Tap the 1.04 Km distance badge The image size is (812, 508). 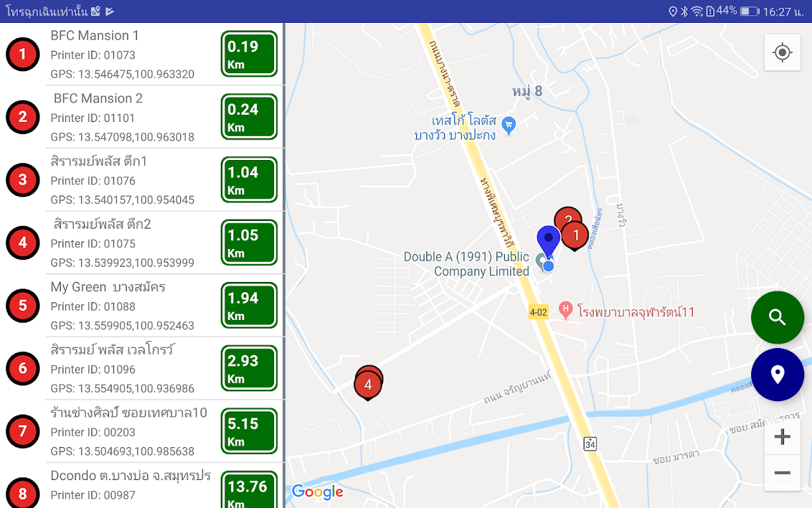click(x=249, y=180)
